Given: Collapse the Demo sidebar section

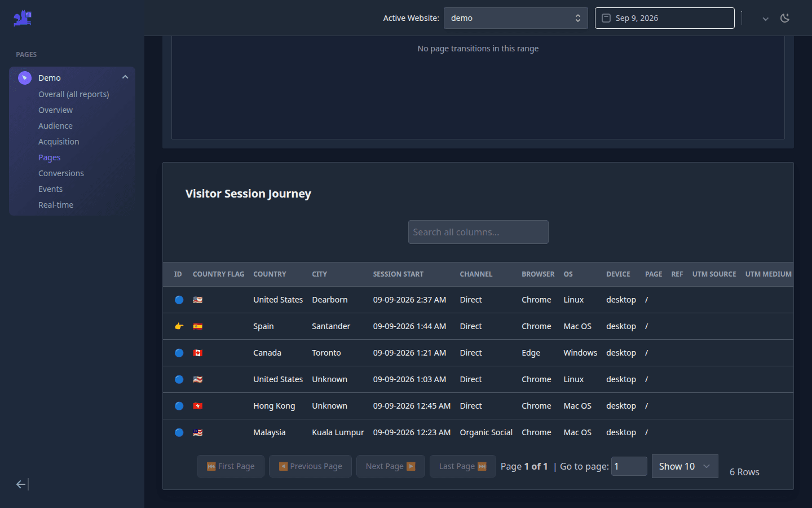Looking at the screenshot, I should point(125,77).
